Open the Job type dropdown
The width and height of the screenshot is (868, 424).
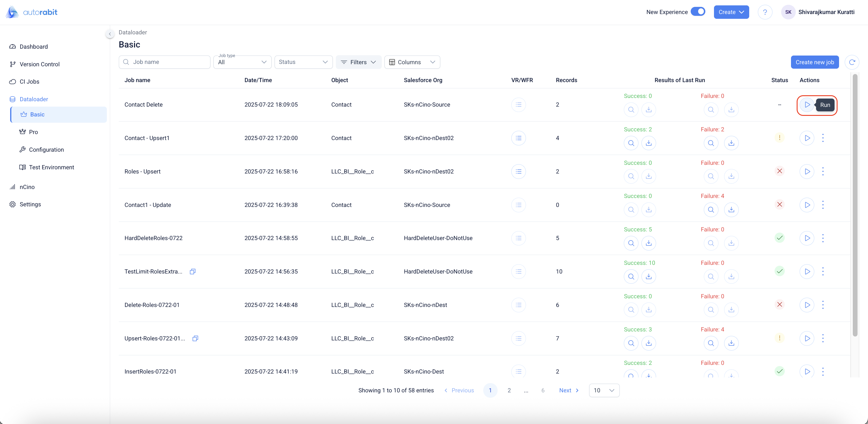(242, 62)
